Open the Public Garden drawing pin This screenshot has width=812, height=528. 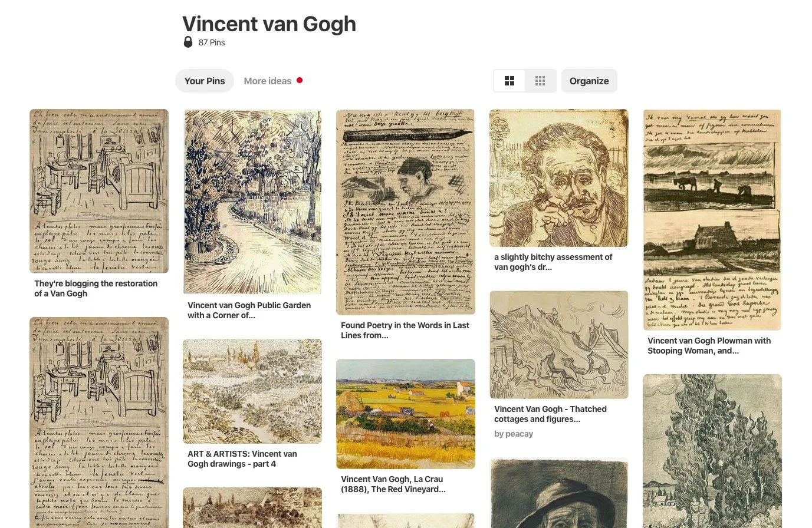click(x=252, y=202)
